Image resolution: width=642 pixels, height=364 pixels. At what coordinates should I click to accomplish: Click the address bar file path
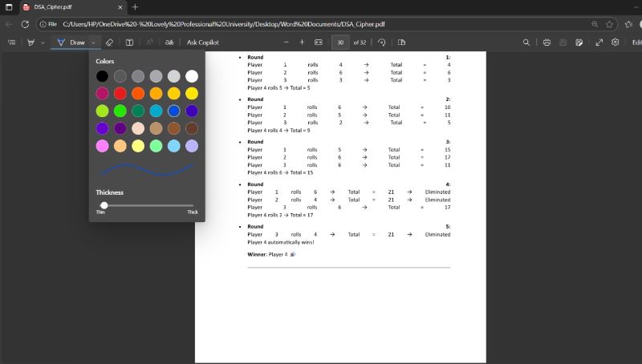pos(224,24)
